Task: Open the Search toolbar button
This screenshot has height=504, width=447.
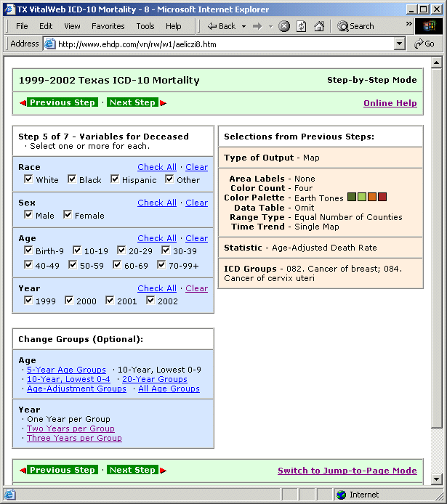Action: (x=355, y=26)
